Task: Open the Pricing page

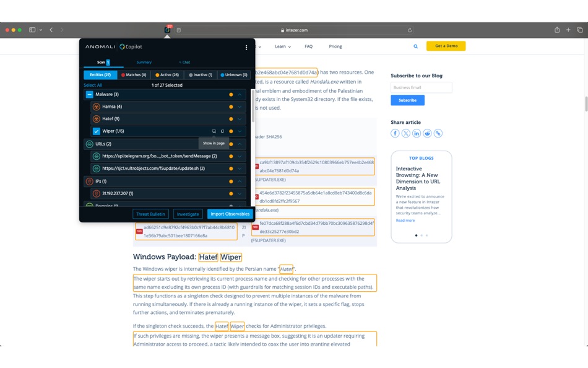Action: coord(335,46)
